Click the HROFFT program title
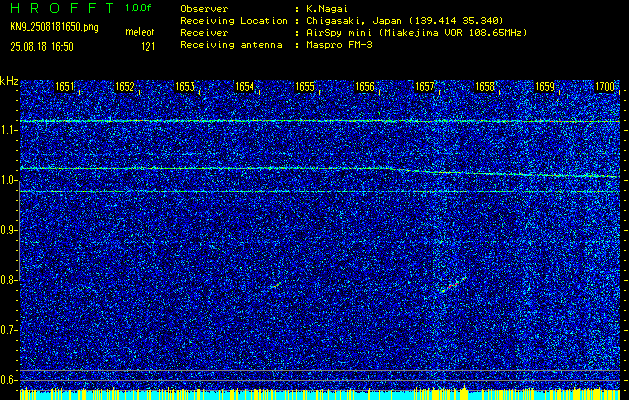 (x=62, y=8)
